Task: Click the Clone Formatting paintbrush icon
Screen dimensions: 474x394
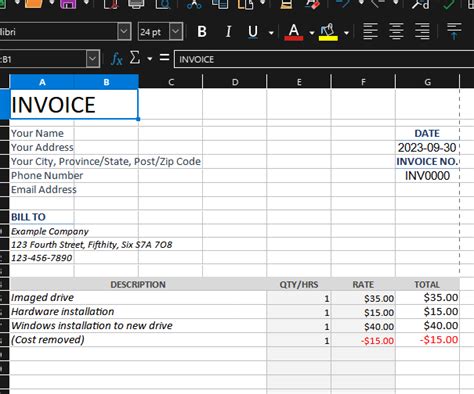Action: (286, 4)
